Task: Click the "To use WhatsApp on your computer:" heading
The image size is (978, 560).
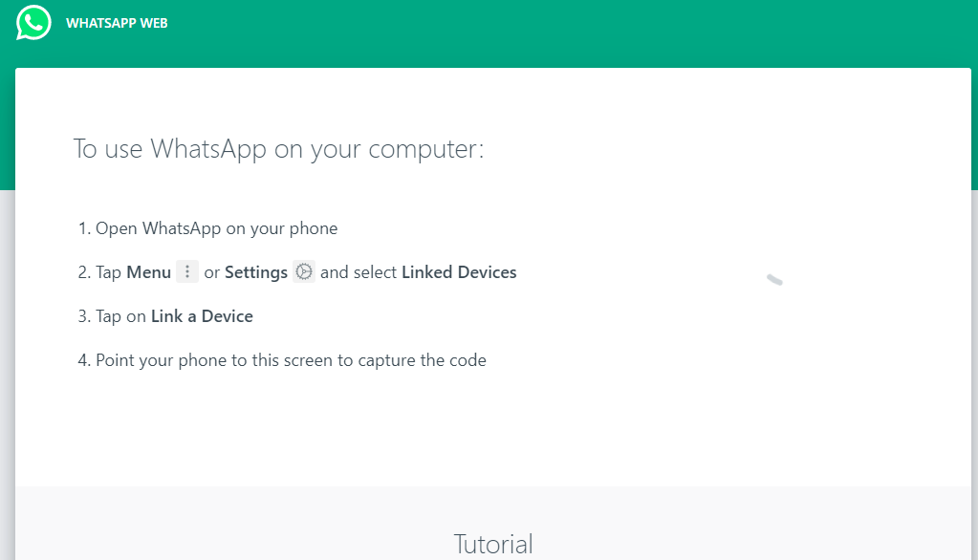Action: tap(278, 150)
